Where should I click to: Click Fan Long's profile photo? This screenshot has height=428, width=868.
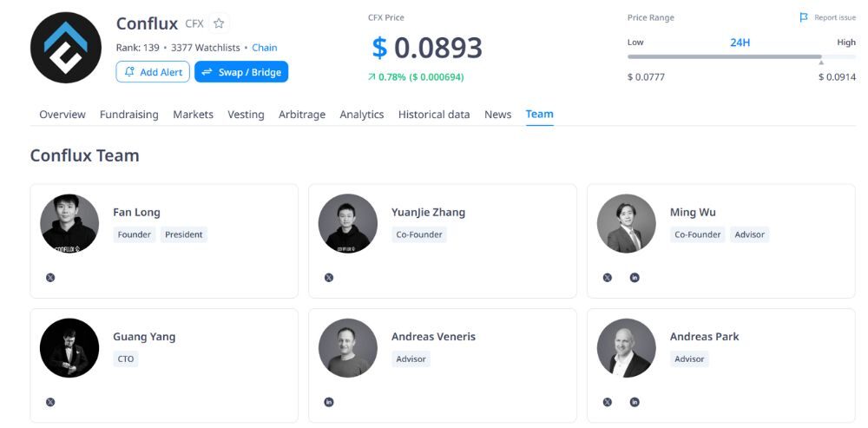coord(69,223)
